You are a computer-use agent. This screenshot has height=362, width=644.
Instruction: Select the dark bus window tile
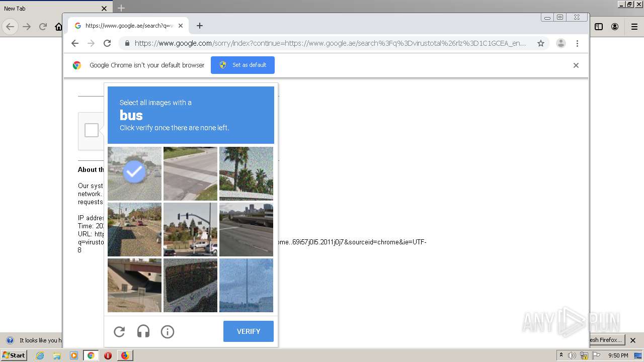point(190,285)
